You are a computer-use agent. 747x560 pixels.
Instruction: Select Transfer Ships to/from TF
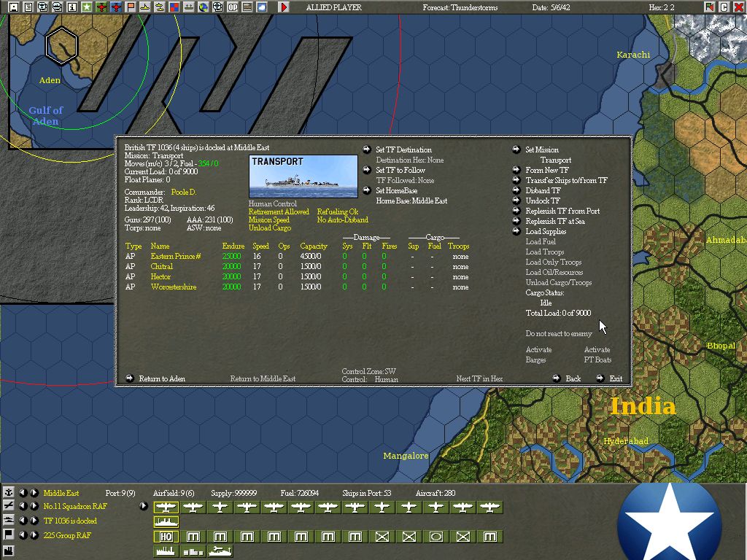pos(566,180)
